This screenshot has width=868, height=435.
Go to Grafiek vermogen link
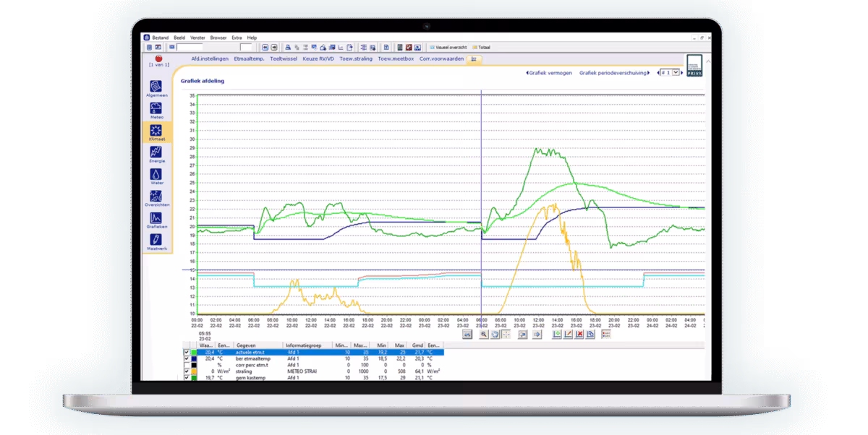tap(549, 72)
